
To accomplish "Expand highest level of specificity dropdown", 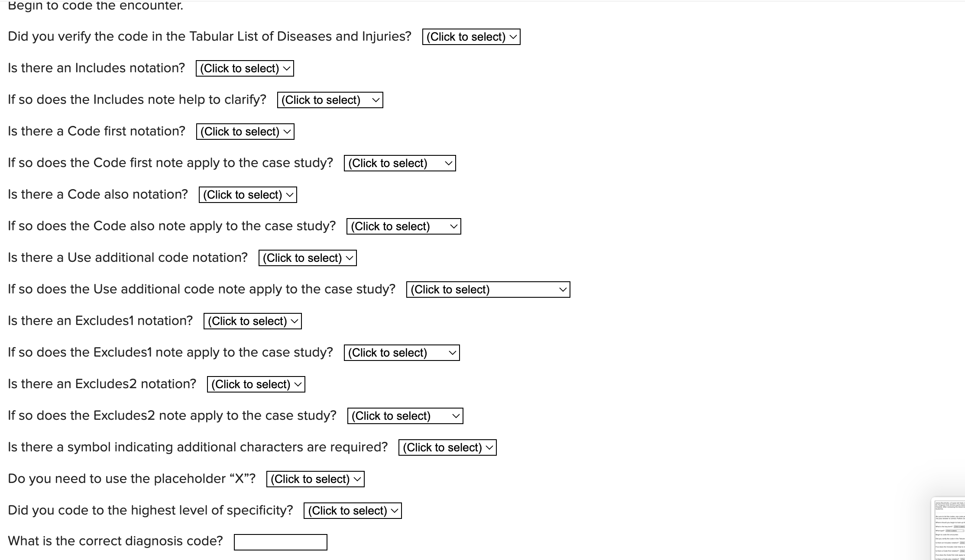I will coord(353,510).
